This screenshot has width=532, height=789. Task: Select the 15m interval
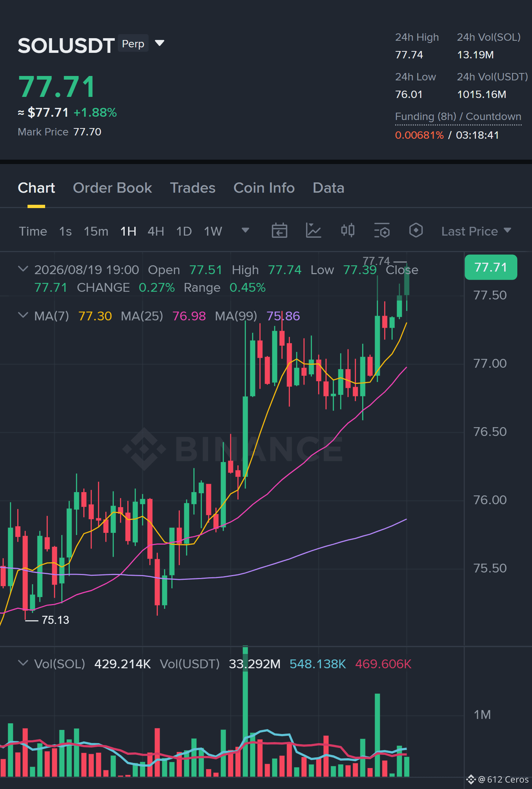click(96, 231)
